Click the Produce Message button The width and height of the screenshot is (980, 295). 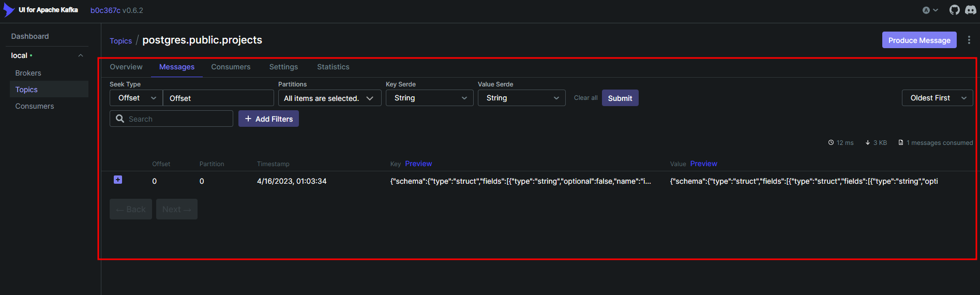pyautogui.click(x=919, y=40)
